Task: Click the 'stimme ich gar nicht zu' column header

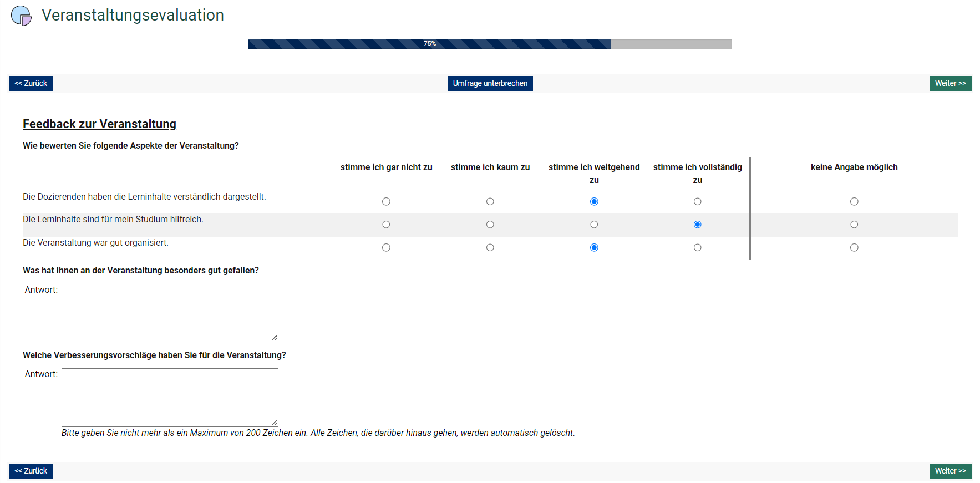Action: coord(386,167)
